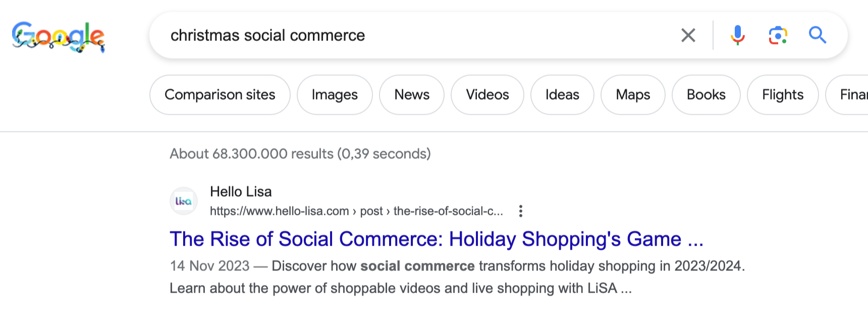Screen dimensions: 868x327
Task: Select the Ideas filter chip
Action: pos(562,95)
